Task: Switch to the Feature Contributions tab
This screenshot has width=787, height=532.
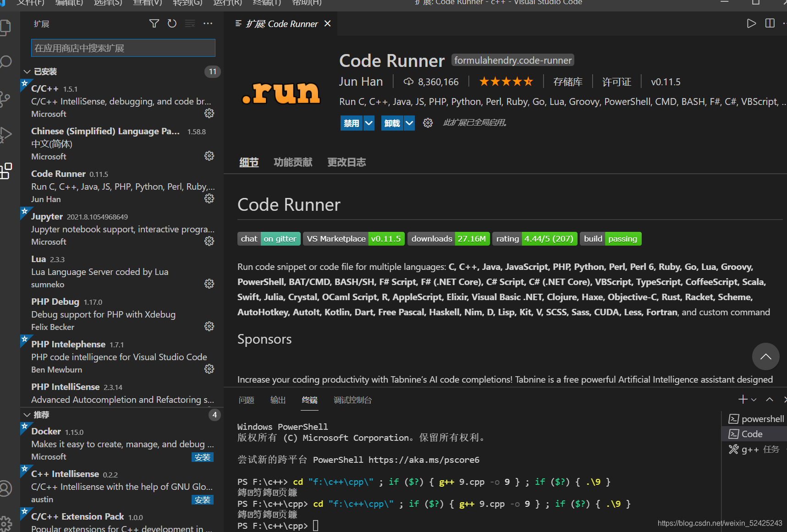Action: click(293, 162)
